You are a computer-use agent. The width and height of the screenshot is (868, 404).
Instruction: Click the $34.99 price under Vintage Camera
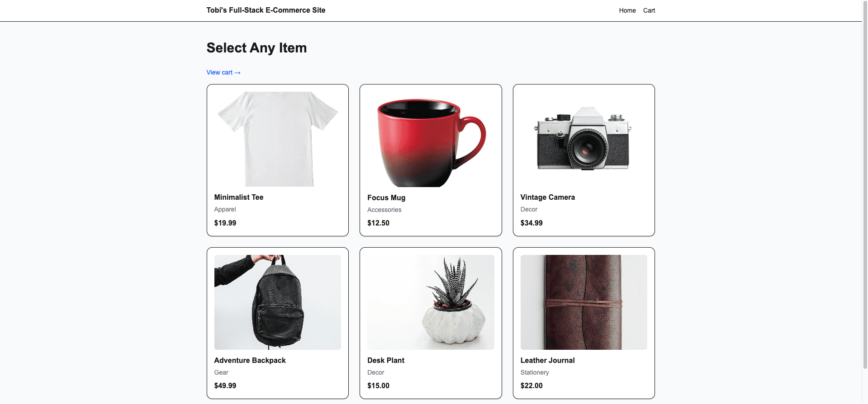pos(531,223)
